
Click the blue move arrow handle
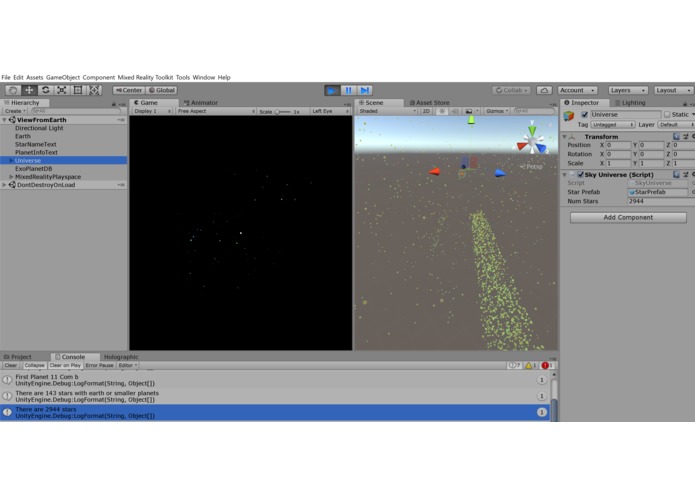(x=500, y=173)
